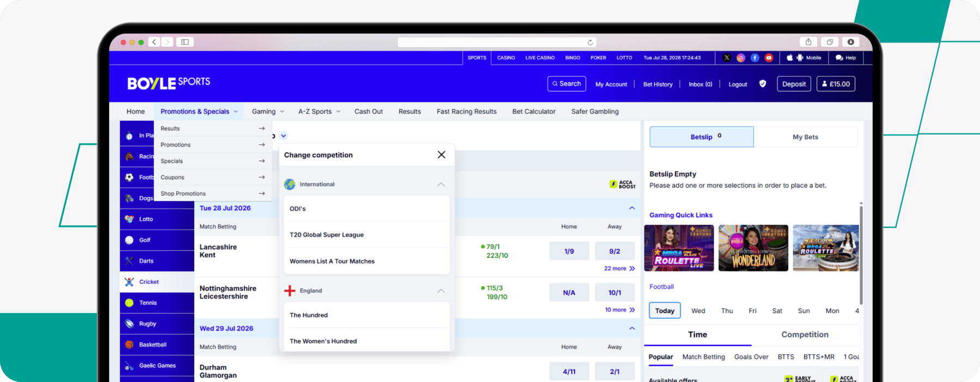Click the browser share icon
Screen dimensions: 980x382
point(808,42)
